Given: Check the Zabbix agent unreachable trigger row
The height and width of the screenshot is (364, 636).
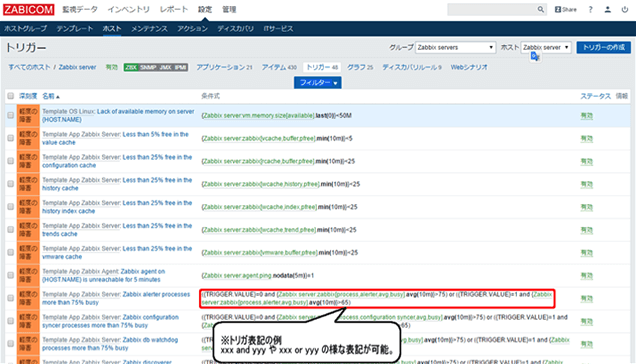Looking at the screenshot, I should tap(11, 275).
